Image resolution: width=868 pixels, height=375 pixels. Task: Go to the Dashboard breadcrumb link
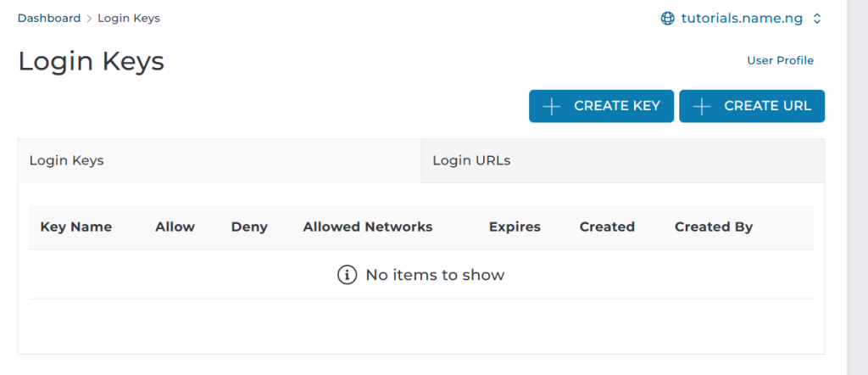coord(49,18)
